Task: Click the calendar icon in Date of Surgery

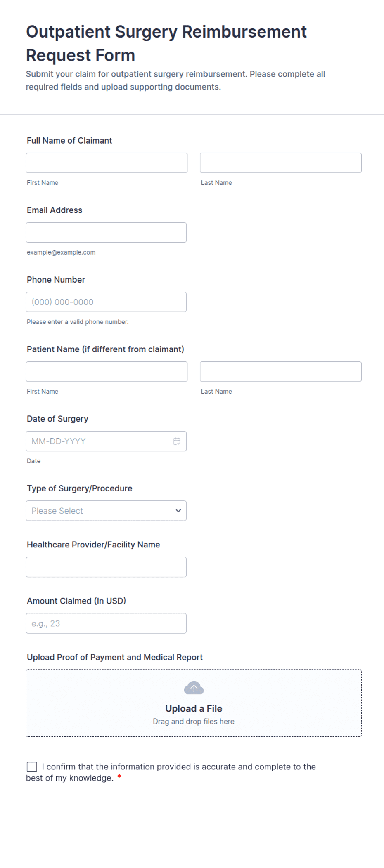Action: pos(177,441)
